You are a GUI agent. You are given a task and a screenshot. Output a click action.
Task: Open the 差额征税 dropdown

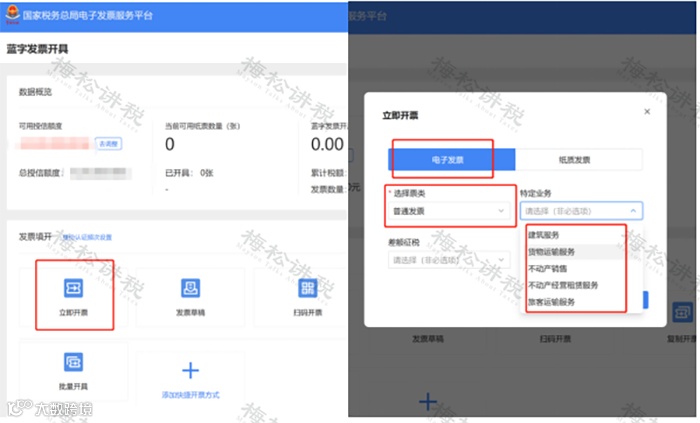(x=449, y=260)
